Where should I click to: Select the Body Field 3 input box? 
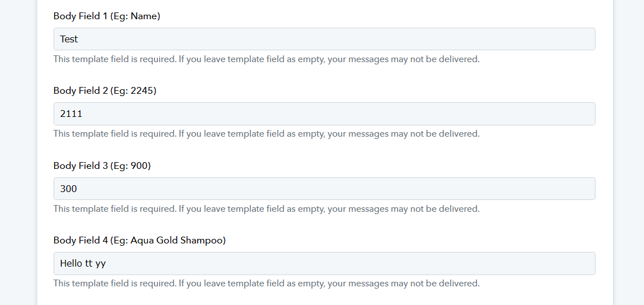pyautogui.click(x=324, y=189)
